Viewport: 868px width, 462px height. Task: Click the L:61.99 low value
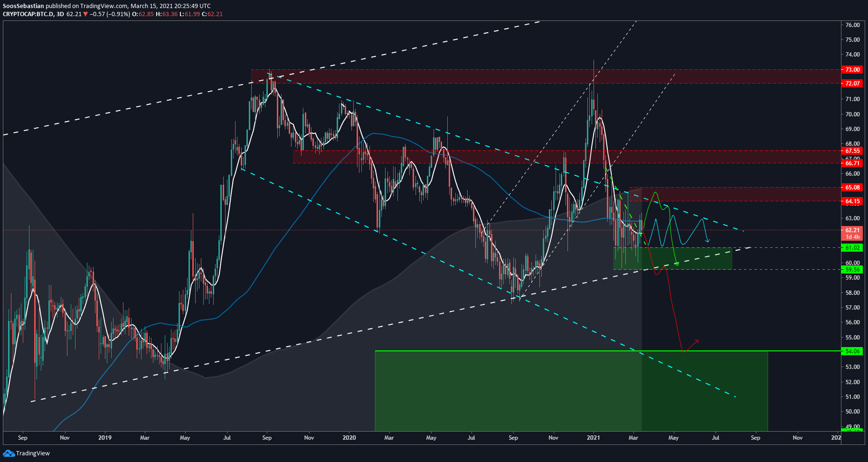(189, 14)
